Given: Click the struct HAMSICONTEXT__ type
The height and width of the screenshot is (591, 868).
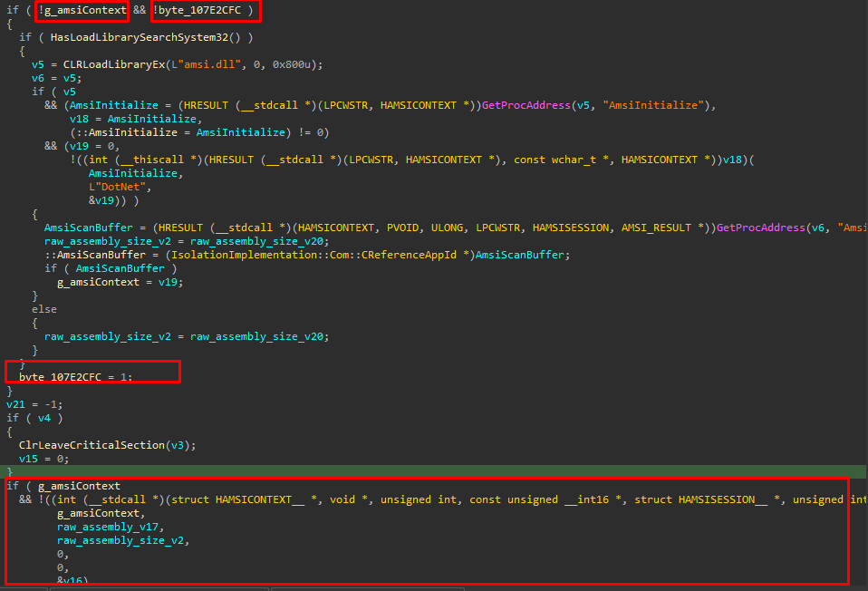Looking at the screenshot, I should (238, 499).
